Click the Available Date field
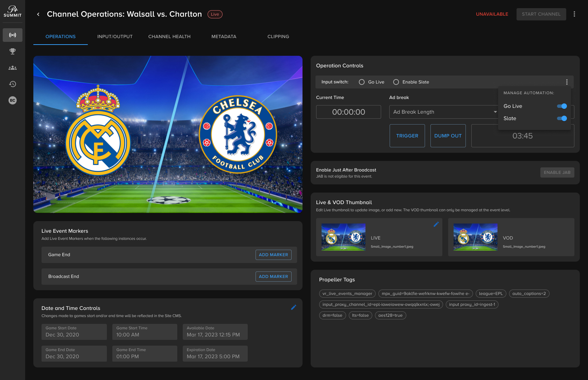The width and height of the screenshot is (588, 380). (x=215, y=332)
